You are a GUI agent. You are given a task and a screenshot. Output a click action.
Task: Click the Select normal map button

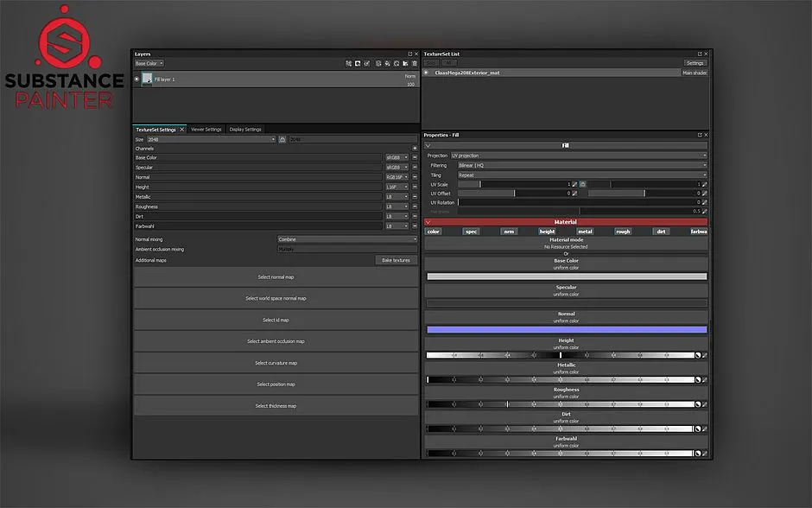[x=276, y=276]
